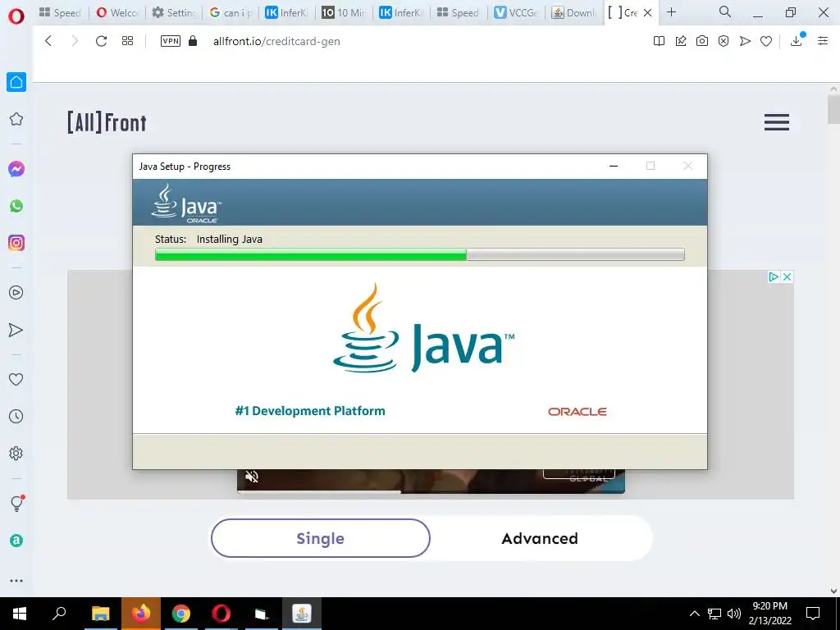The width and height of the screenshot is (840, 630).
Task: Reload the allfront.io page
Action: click(x=101, y=41)
